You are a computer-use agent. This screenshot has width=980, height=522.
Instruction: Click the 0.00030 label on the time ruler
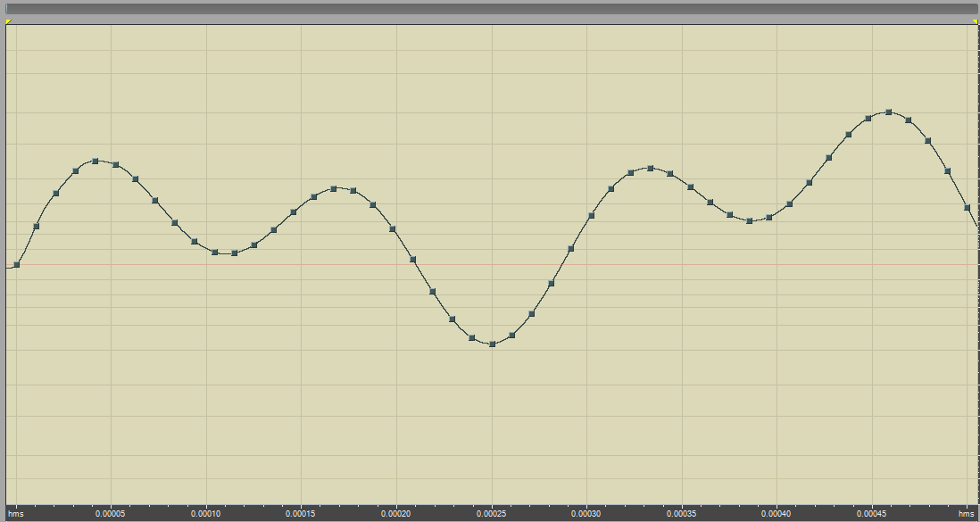click(586, 515)
